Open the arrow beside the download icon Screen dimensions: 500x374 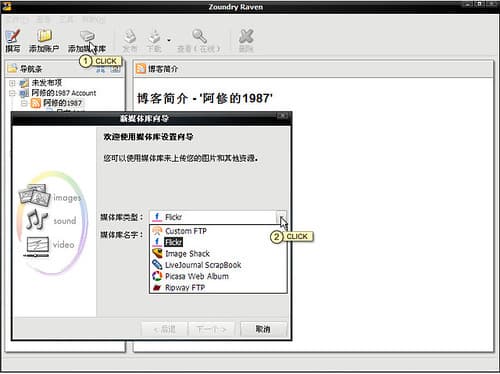pyautogui.click(x=169, y=40)
